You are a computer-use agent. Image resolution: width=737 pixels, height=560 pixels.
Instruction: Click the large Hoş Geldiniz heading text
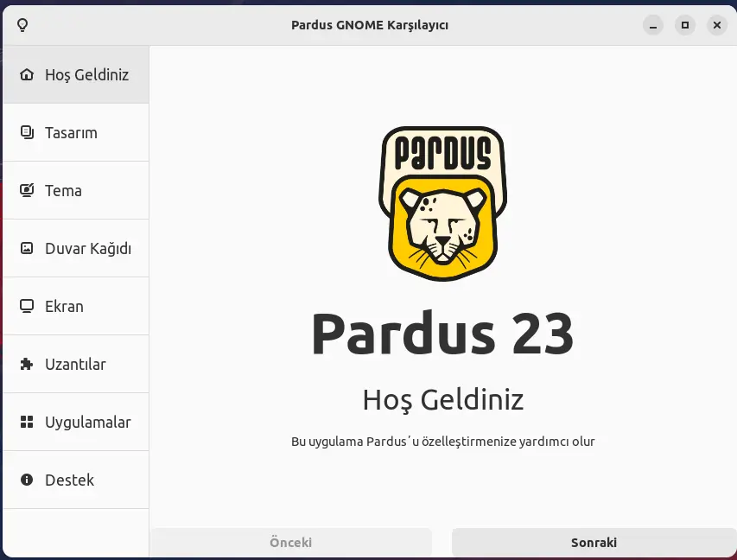coord(442,400)
